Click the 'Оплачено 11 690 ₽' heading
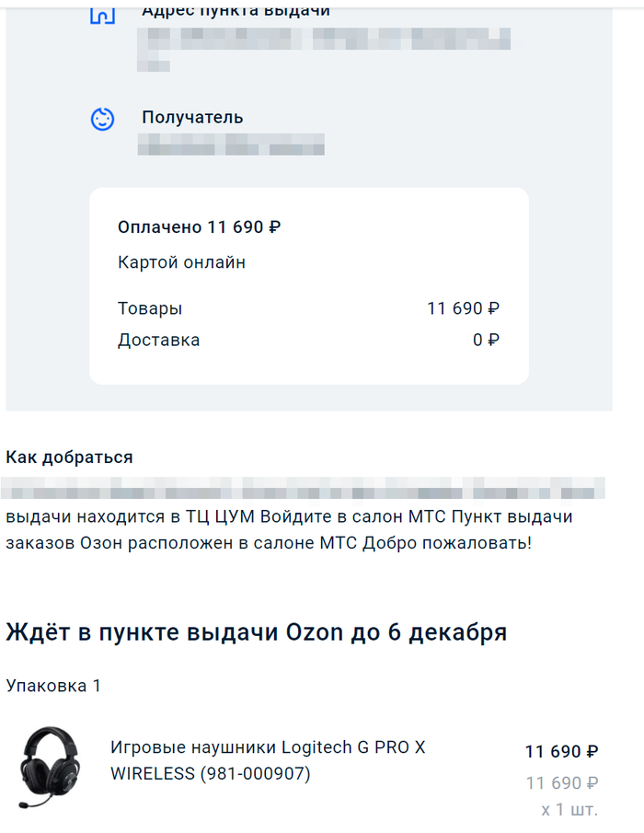Viewport: 644px width, 833px height. pyautogui.click(x=199, y=227)
